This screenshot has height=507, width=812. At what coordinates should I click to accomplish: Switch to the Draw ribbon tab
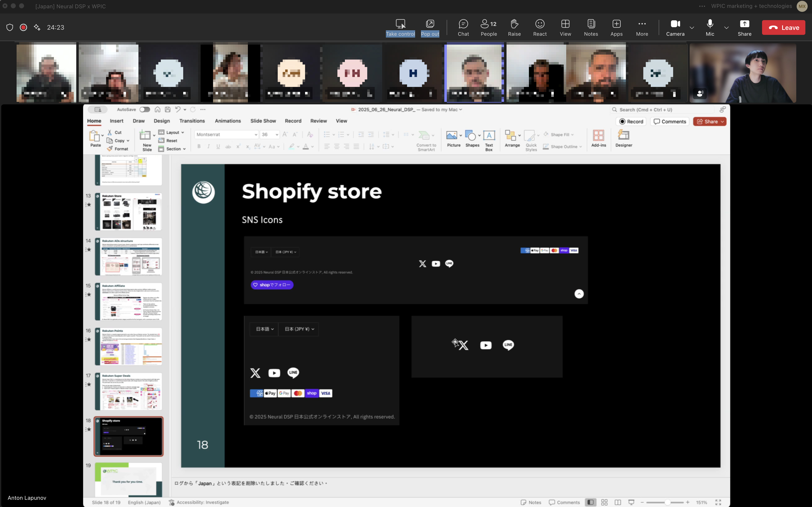[139, 121]
